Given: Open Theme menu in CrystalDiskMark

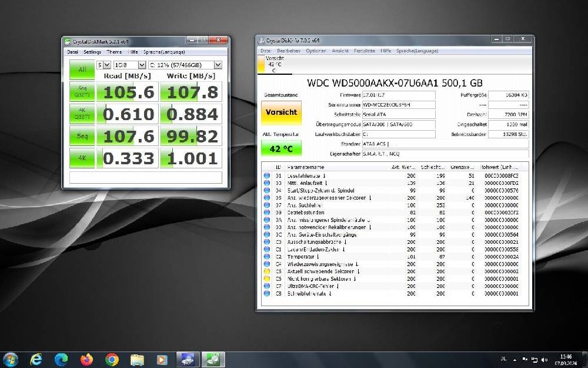Looking at the screenshot, I should coord(114,52).
